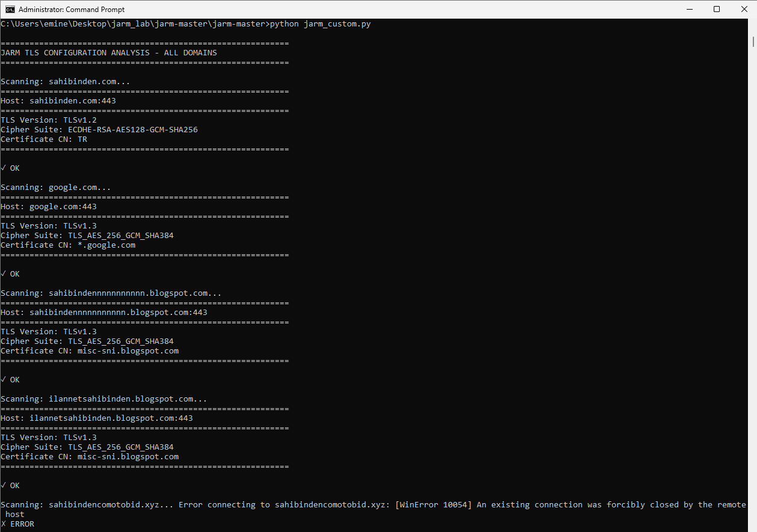Click 'Host: google.com:443' line

coord(49,207)
